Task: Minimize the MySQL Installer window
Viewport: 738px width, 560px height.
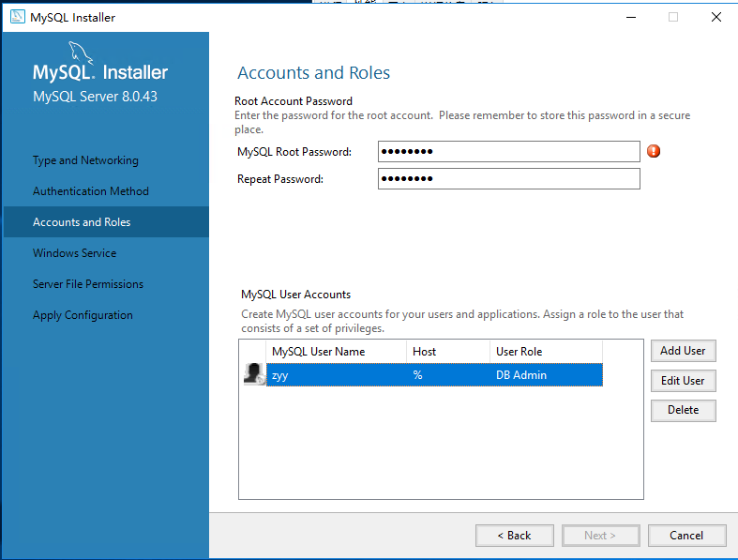Action: [x=631, y=17]
